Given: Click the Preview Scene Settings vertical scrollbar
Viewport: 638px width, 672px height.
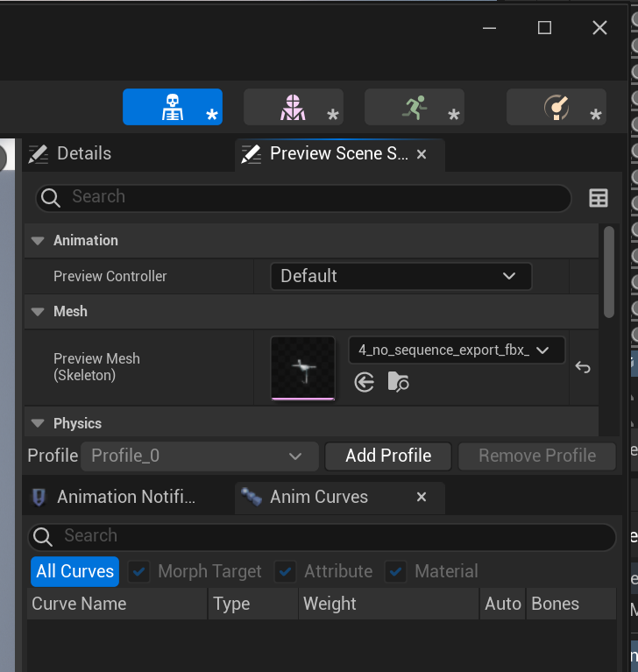Looking at the screenshot, I should 608,272.
